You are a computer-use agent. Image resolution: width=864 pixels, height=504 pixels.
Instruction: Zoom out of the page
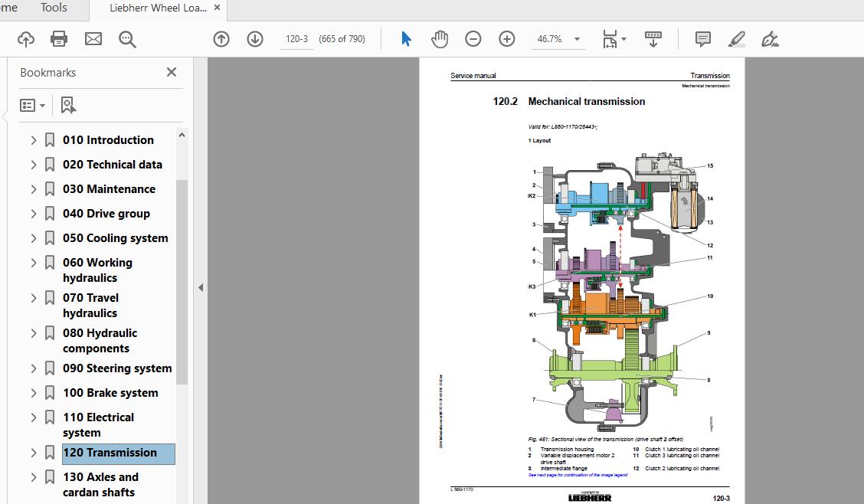click(x=473, y=38)
